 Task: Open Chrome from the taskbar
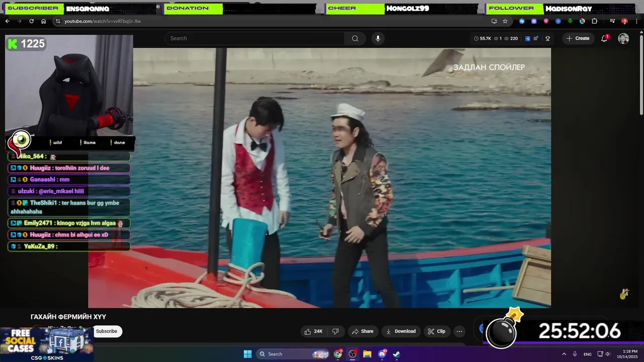pos(338,354)
